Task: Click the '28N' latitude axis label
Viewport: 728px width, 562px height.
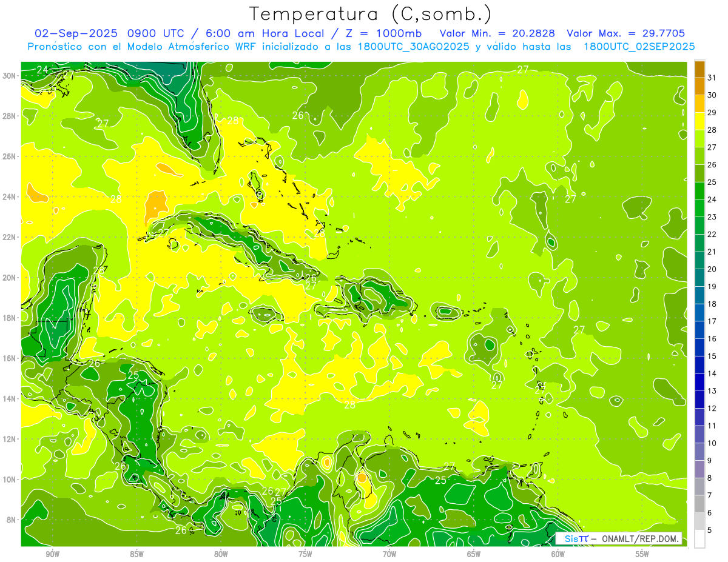Action: point(10,116)
